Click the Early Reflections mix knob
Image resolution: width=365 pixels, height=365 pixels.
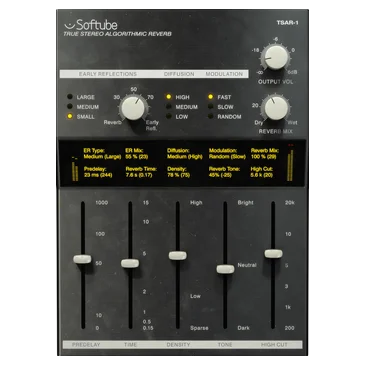tap(133, 107)
